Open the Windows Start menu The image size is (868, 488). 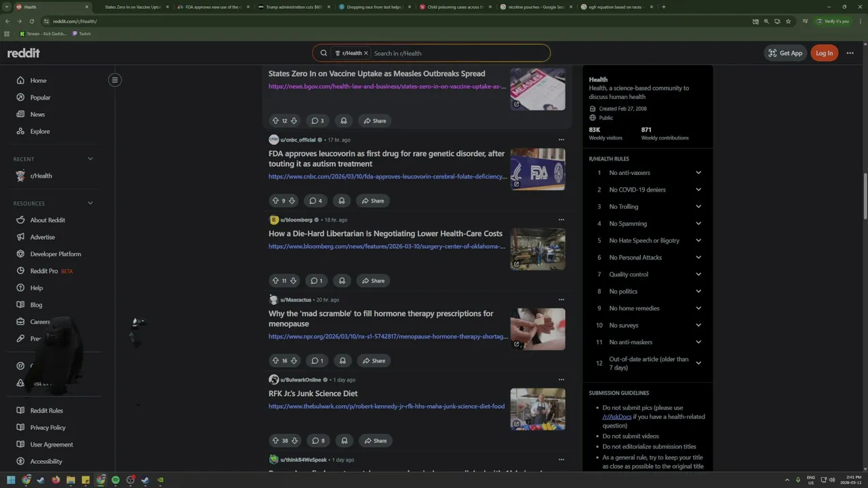coord(11,480)
